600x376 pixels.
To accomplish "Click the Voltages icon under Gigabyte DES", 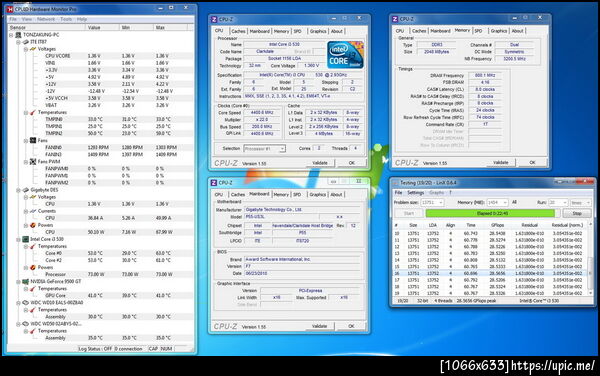I will 33,197.
